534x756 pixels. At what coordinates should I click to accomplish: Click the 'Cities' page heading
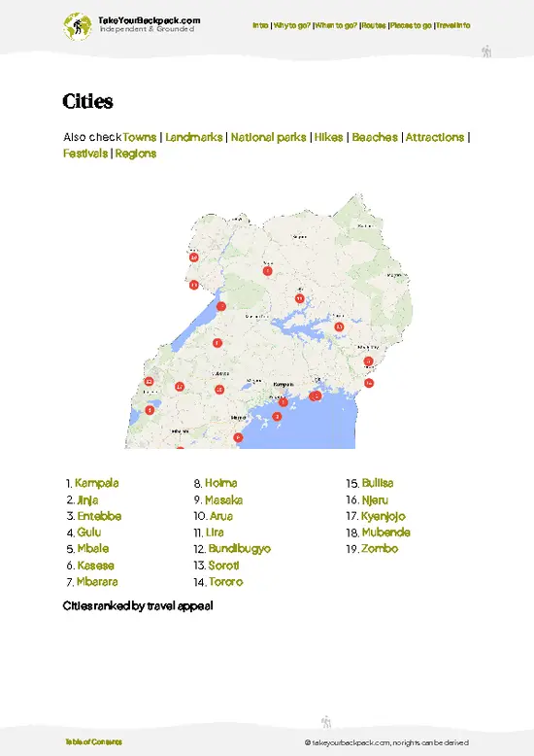(87, 102)
